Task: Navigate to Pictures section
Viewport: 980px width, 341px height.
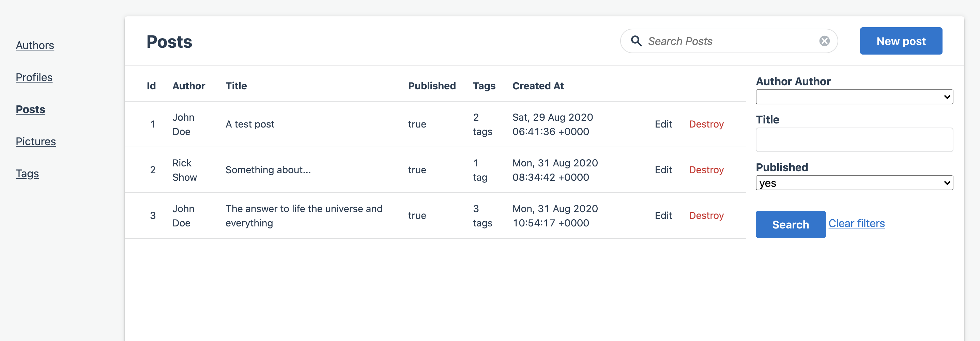Action: pos(35,141)
